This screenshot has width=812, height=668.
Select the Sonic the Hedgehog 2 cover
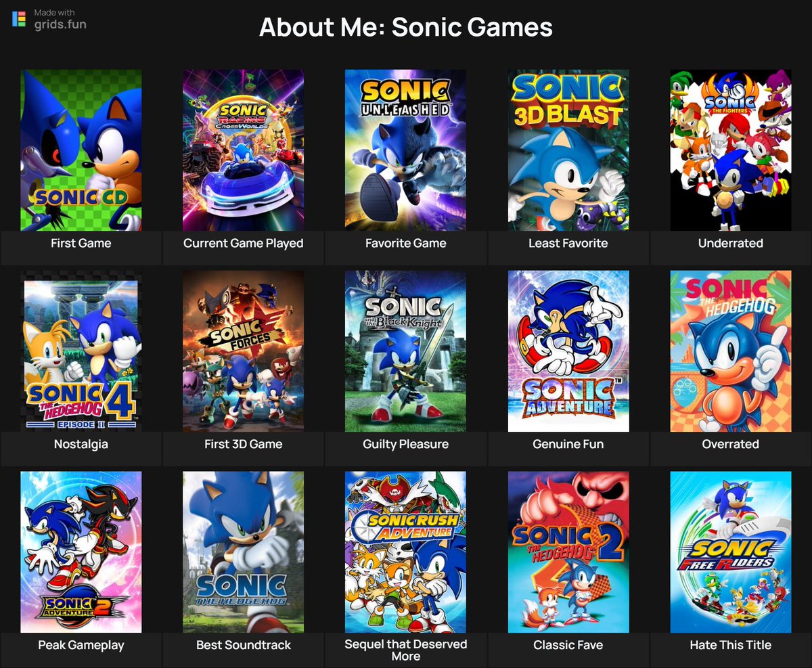[568, 552]
